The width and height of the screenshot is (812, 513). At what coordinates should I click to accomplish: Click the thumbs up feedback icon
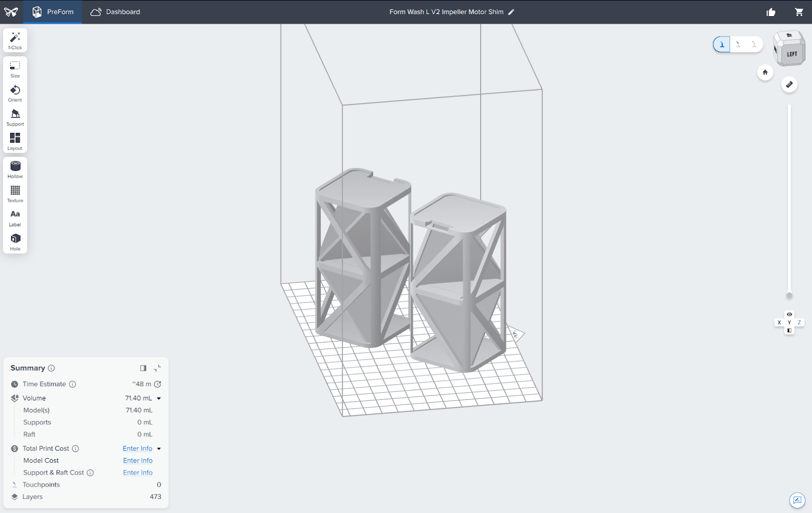click(771, 12)
